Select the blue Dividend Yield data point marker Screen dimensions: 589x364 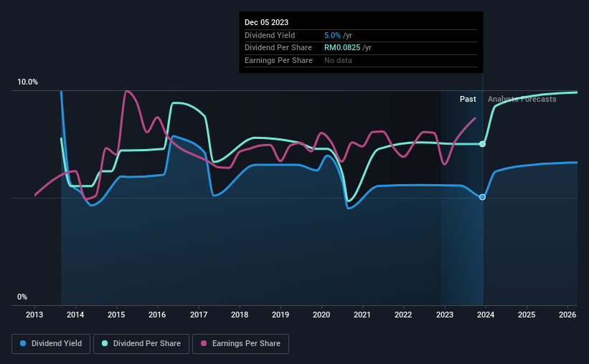coord(482,197)
